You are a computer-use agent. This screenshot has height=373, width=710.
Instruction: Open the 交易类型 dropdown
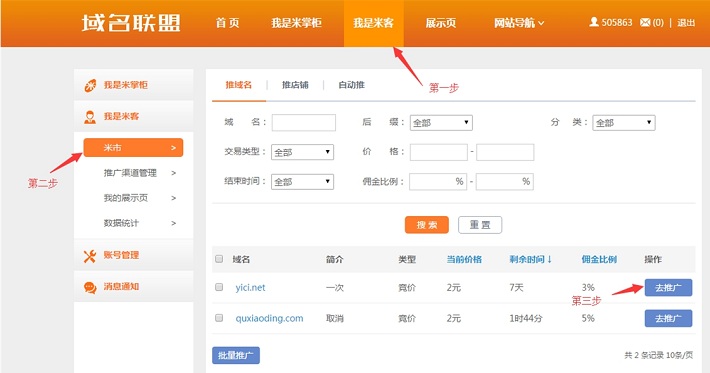pyautogui.click(x=302, y=152)
